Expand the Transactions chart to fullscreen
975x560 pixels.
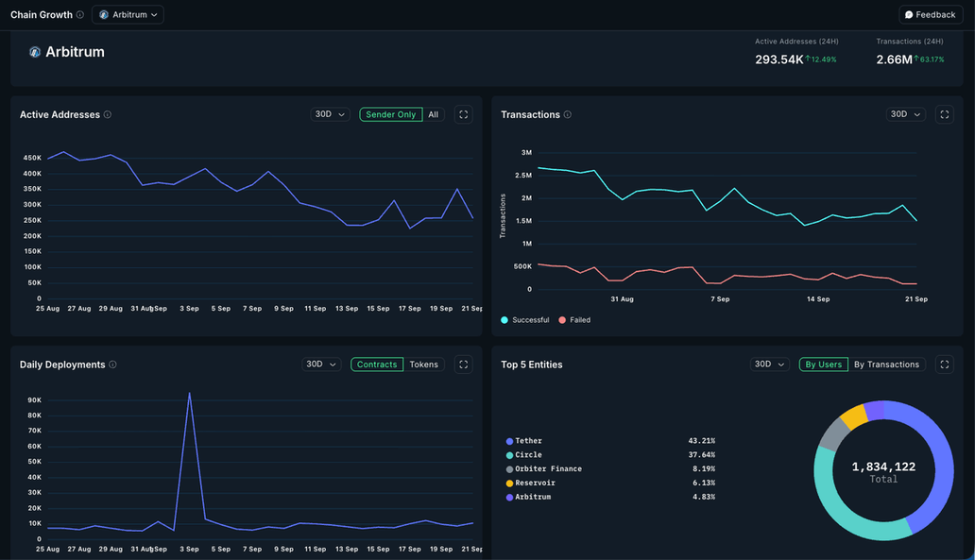tap(945, 114)
